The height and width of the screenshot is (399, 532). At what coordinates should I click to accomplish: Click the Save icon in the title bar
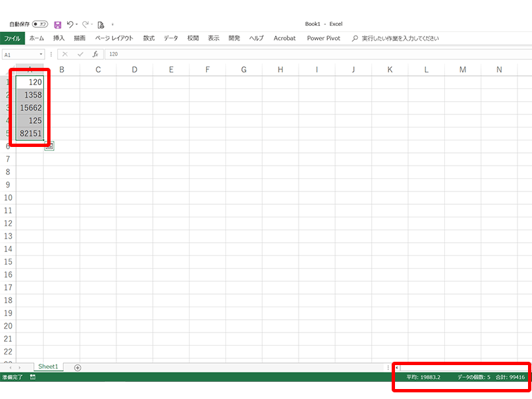[58, 24]
